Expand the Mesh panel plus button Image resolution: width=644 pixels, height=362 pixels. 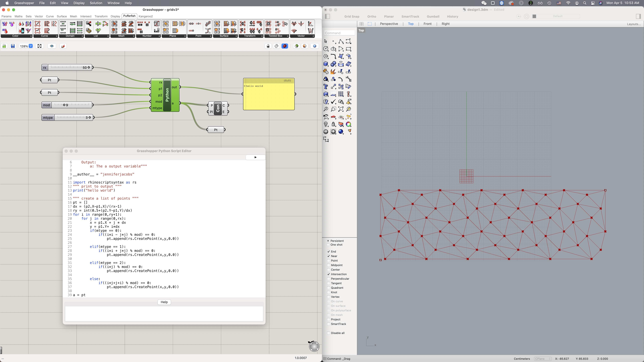click(x=134, y=36)
